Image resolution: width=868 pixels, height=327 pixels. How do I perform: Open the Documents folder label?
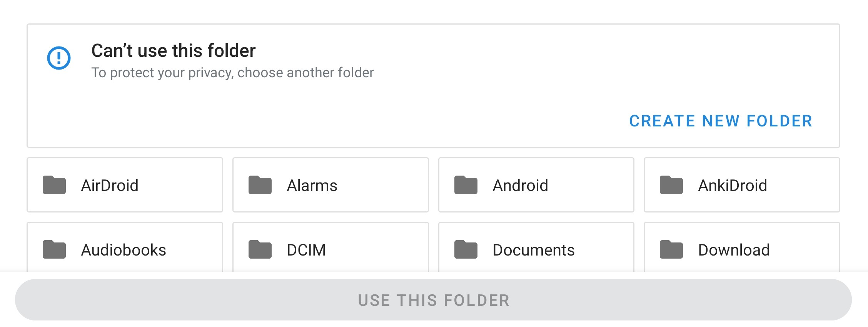pyautogui.click(x=534, y=250)
